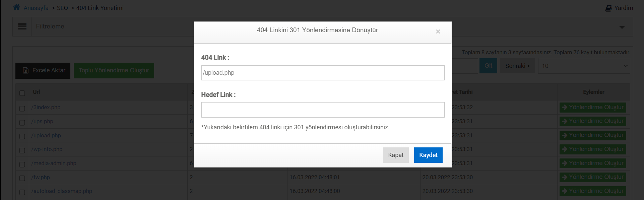This screenshot has height=200, width=644.
Task: Click the Eylemler column header
Action: click(593, 92)
